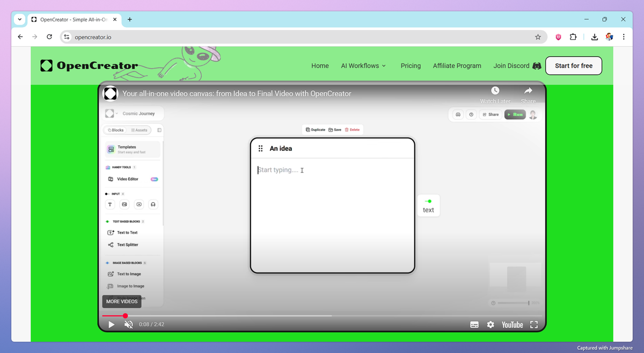The width and height of the screenshot is (644, 353).
Task: Click the help icon beside the Share button
Action: click(x=471, y=114)
